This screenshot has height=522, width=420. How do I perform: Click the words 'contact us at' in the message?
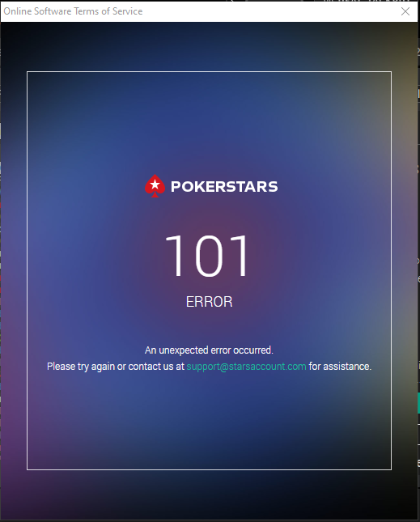[156, 367]
